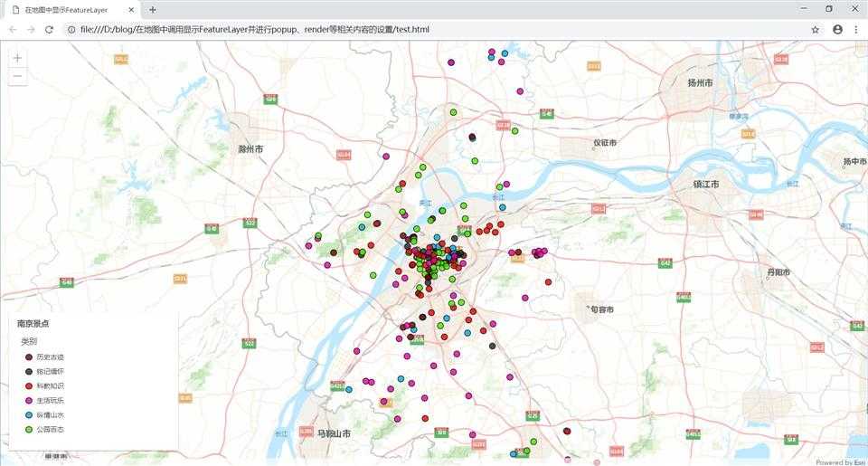Click the 扬州市 city label

(700, 82)
